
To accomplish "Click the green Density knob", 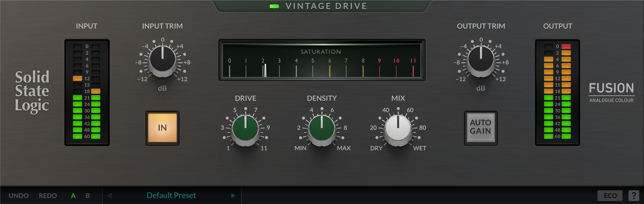I will click(x=322, y=128).
